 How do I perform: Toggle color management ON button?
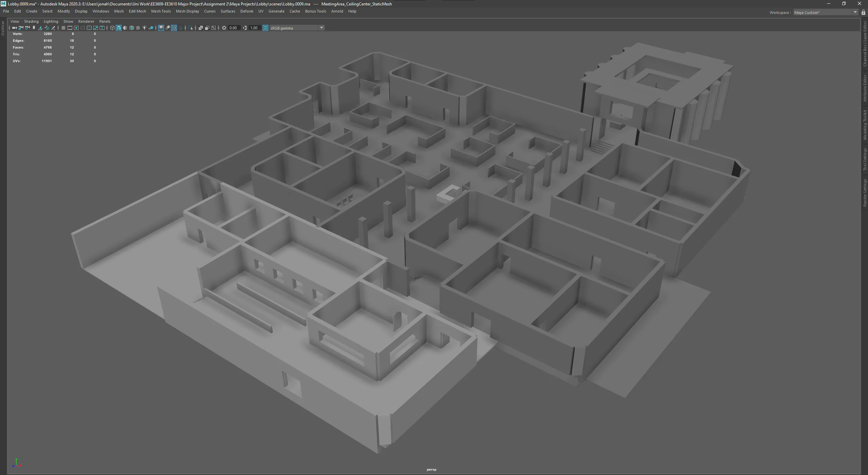(x=265, y=28)
